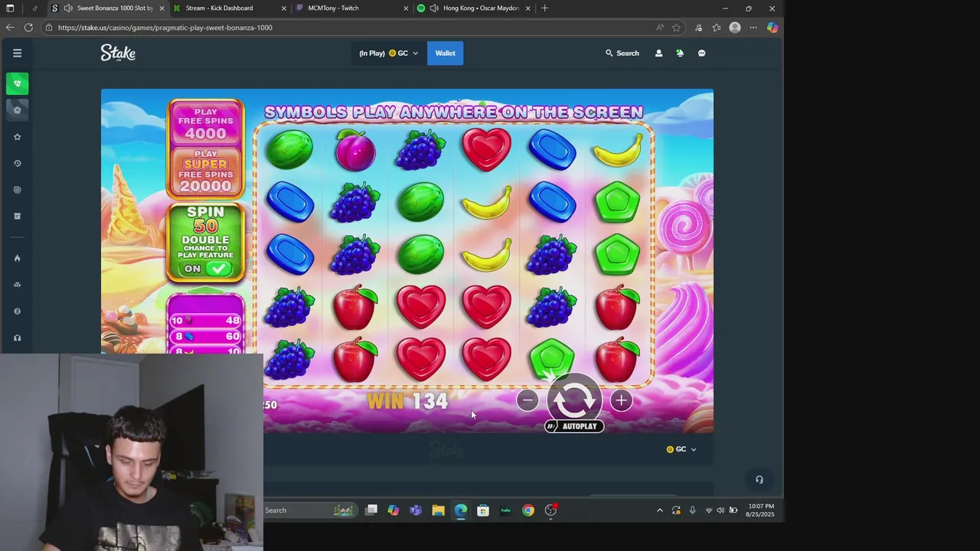The image size is (980, 551).
Task: Click the Stake logo
Action: point(118,53)
